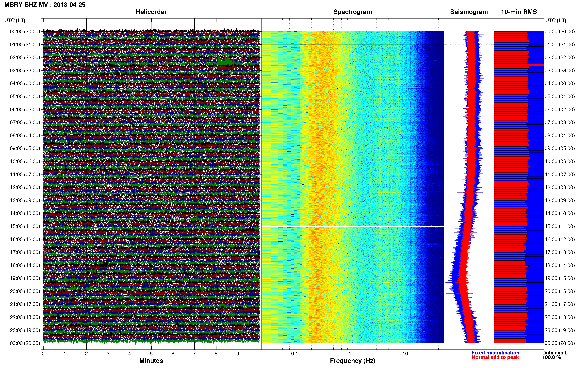Screen dimensions: 588x368
Task: Select '10:00 (06:00)' label next to the Helicorder
Action: [25, 161]
